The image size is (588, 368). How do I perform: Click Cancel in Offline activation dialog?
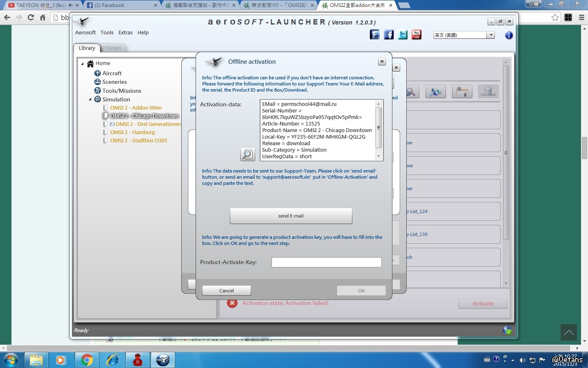tap(226, 291)
